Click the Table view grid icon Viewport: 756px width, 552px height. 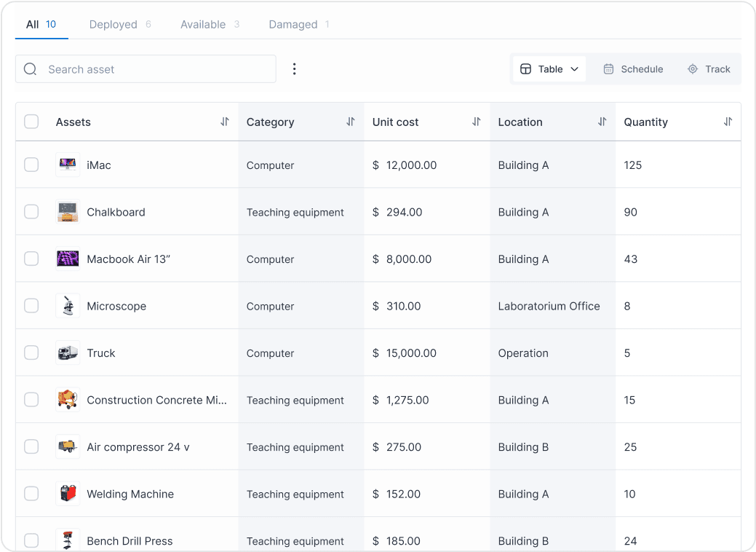coord(526,68)
